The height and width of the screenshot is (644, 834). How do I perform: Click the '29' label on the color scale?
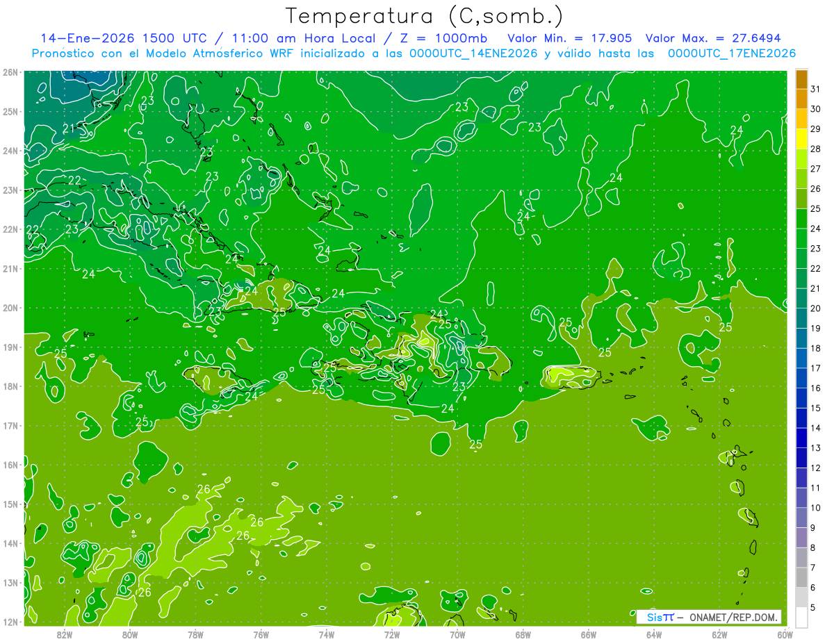click(x=816, y=129)
